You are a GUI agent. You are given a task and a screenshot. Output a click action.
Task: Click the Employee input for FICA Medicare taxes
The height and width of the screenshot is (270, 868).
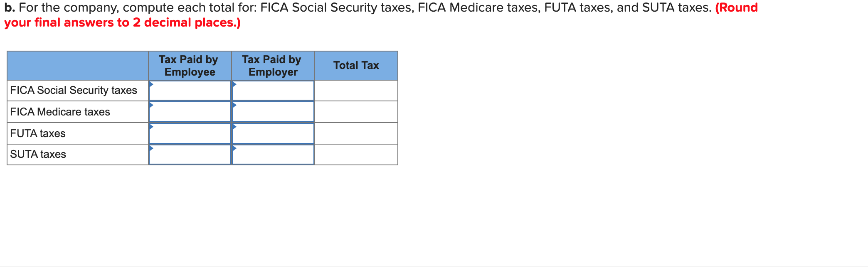pyautogui.click(x=190, y=112)
